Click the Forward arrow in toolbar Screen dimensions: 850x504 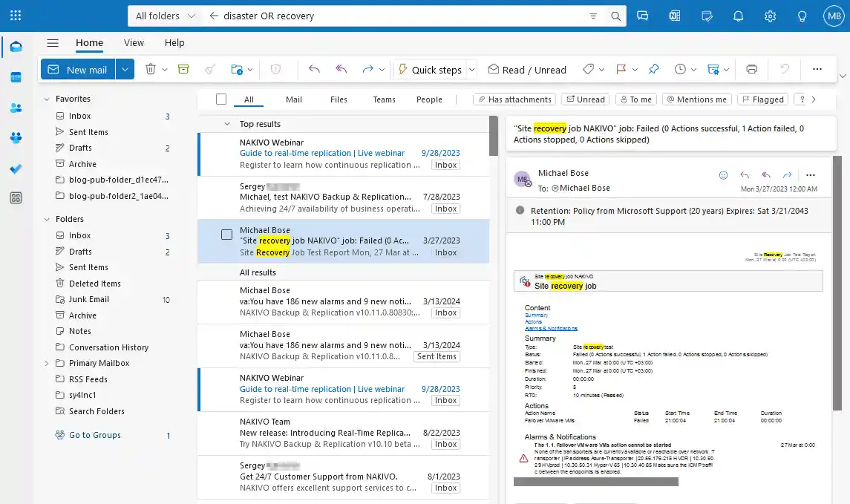pos(367,69)
